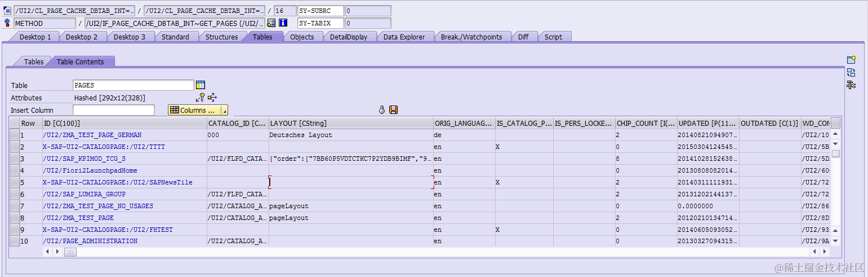Click the services of the tool icon on the right
Screen dimensions: 868x277
852,85
